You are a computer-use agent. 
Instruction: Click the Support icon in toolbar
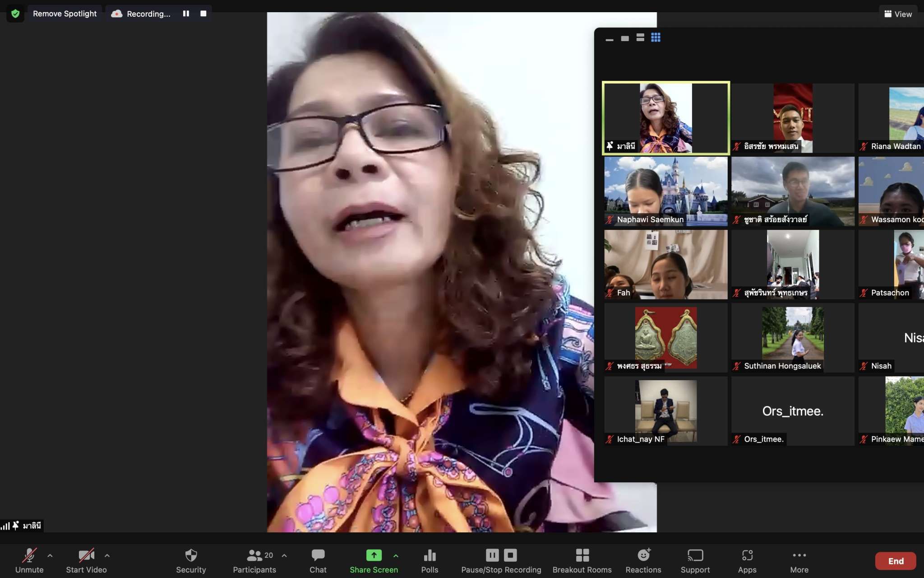pyautogui.click(x=695, y=555)
